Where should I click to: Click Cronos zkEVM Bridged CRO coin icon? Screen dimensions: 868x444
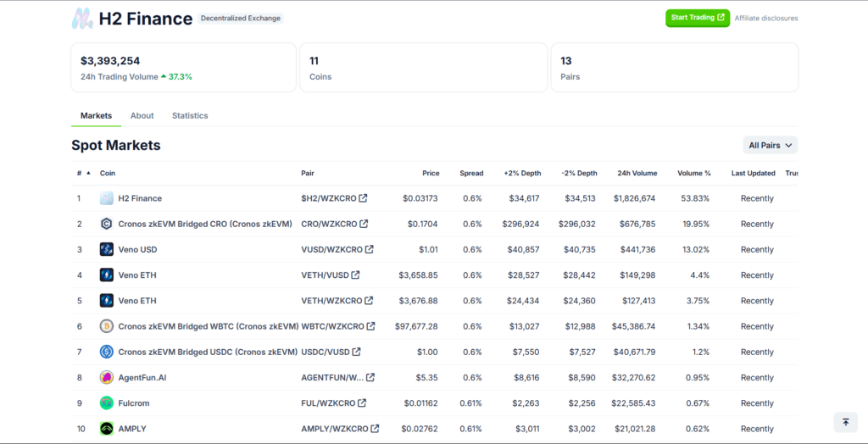coord(107,224)
